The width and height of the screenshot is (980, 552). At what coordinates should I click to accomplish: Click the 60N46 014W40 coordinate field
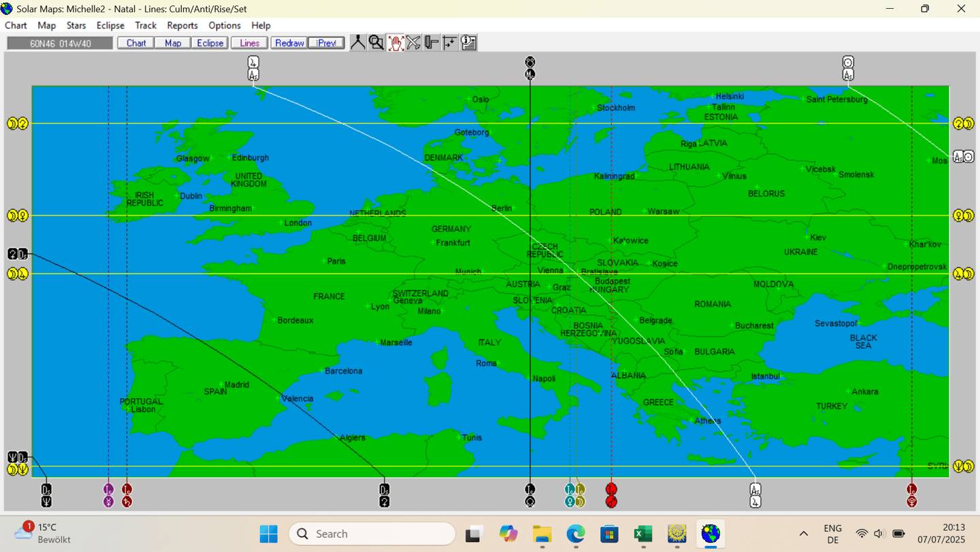[59, 42]
